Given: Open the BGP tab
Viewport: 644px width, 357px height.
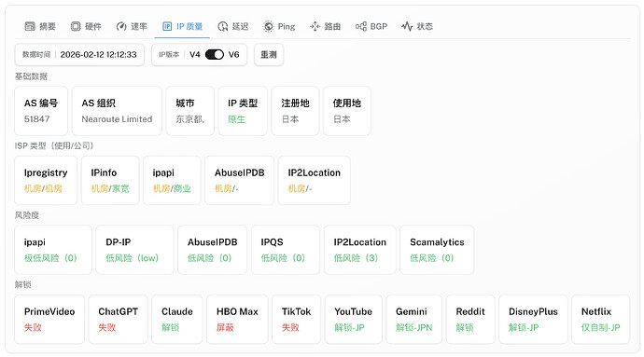Looking at the screenshot, I should pos(371,27).
